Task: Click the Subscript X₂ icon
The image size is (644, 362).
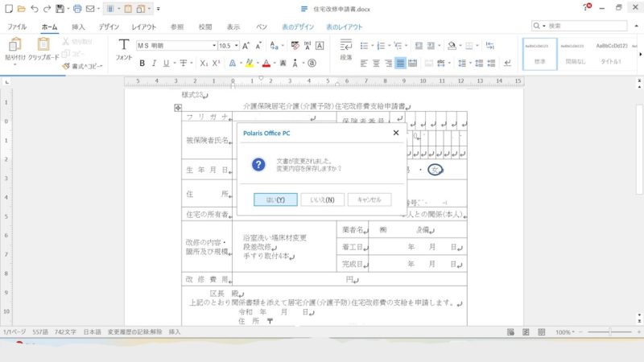Action: (x=204, y=63)
